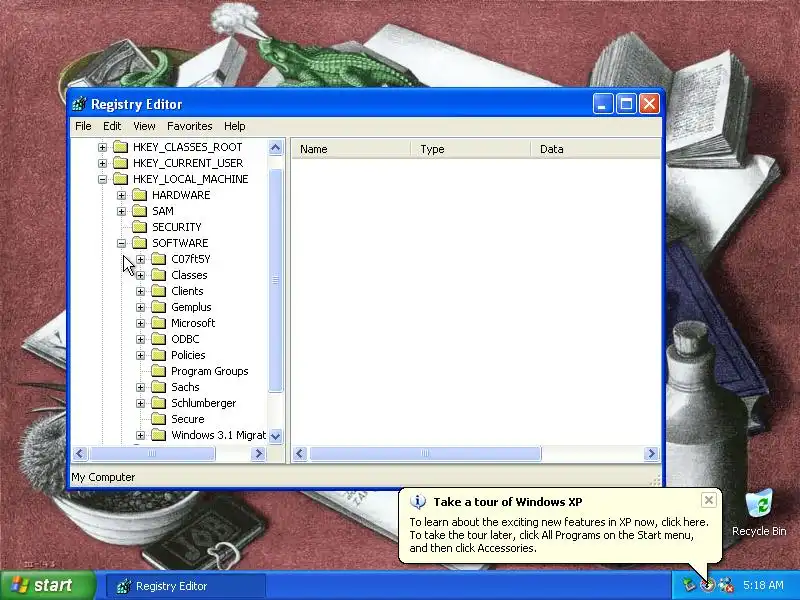Click values pane scroll left arrow

coord(300,453)
